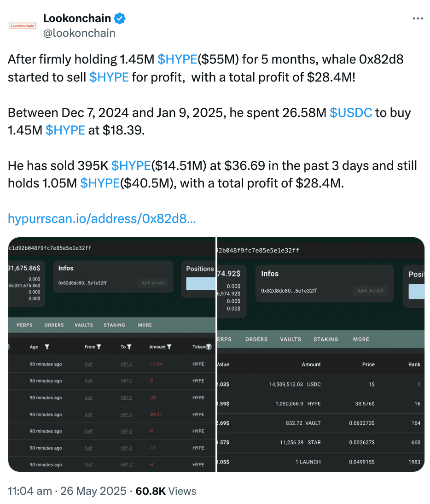Viewport: 430px width, 504px height.
Task: Open MORE tab in left screenshot
Action: [145, 325]
